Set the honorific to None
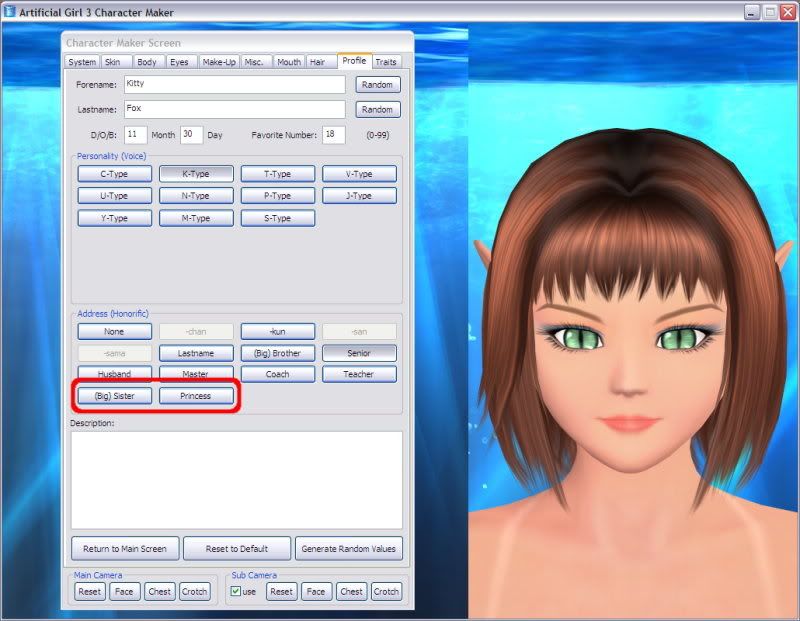This screenshot has height=621, width=800. tap(114, 332)
